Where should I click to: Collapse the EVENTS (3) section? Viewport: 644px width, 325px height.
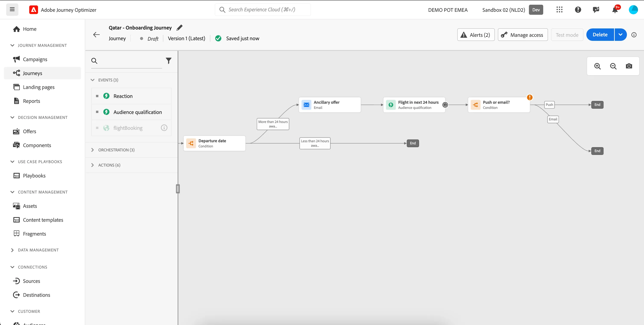(92, 80)
